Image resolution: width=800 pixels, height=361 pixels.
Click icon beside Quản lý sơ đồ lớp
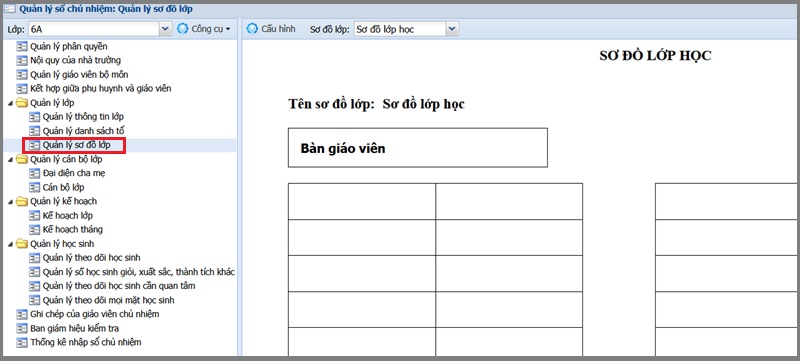35,145
